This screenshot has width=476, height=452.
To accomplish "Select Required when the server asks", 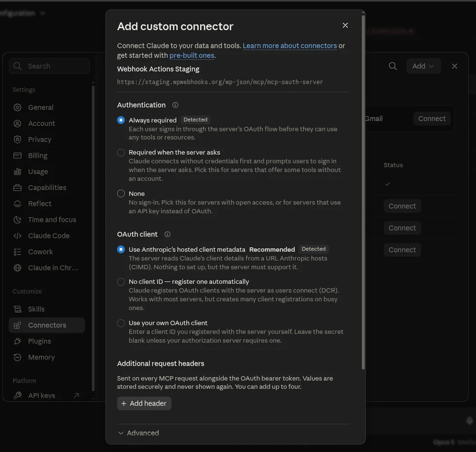I will point(121,153).
